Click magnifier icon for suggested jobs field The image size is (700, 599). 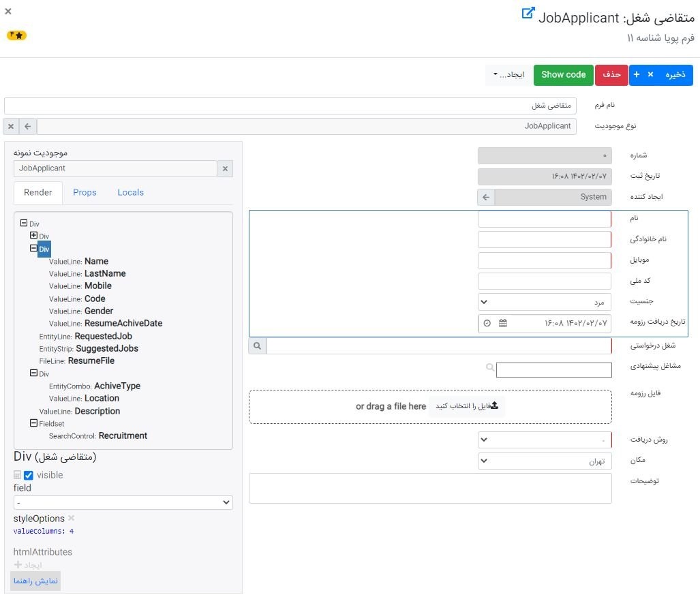[490, 367]
